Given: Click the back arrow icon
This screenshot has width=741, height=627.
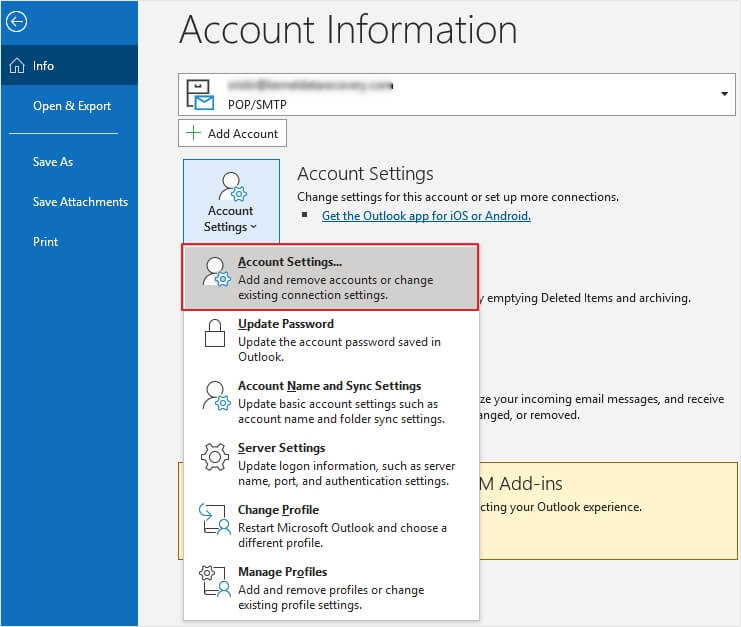Looking at the screenshot, I should 17,22.
